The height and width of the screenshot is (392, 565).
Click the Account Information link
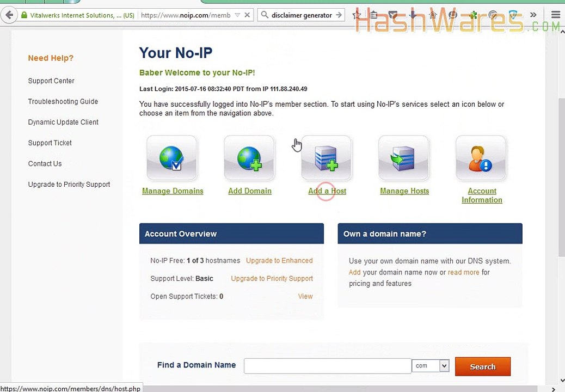click(x=482, y=195)
